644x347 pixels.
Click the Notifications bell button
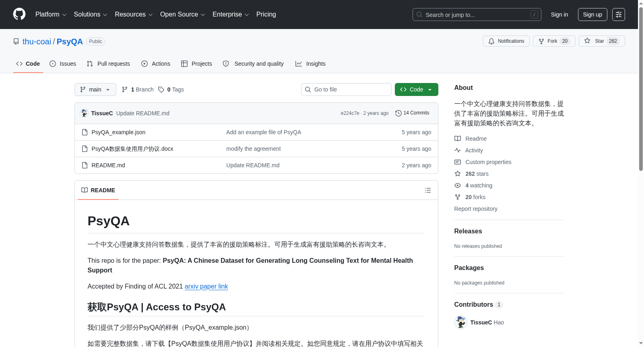(x=506, y=41)
